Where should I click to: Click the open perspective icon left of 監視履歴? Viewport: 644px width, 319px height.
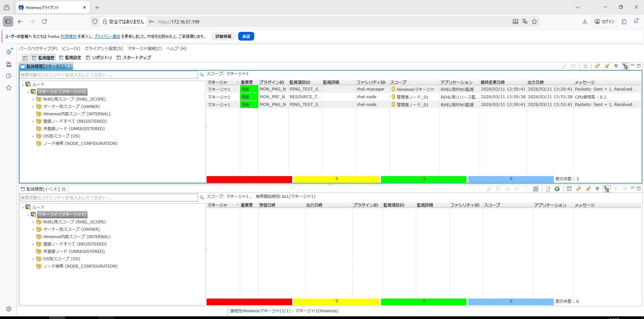click(25, 58)
